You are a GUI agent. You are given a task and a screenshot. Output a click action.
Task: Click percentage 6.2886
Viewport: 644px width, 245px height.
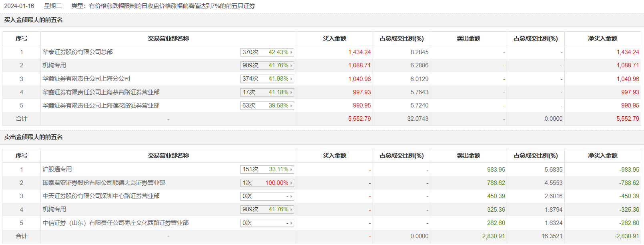(x=419, y=65)
